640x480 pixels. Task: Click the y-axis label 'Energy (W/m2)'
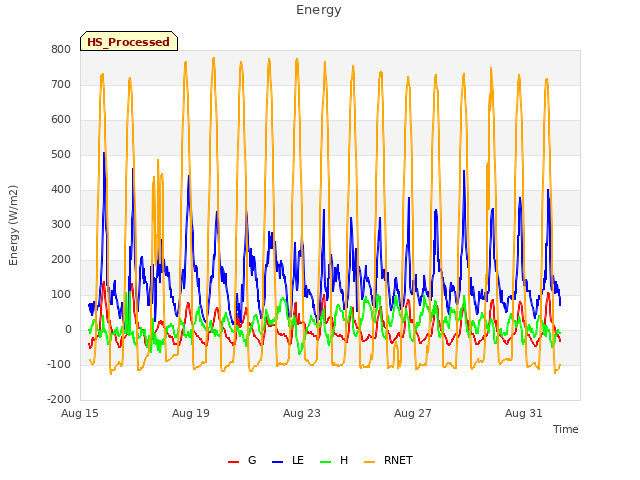tap(13, 225)
